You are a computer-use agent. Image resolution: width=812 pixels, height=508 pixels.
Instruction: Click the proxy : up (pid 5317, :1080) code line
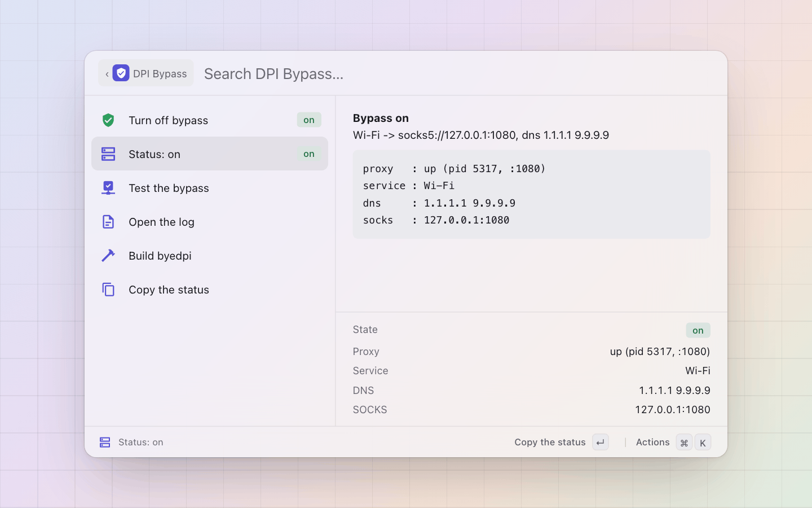pos(454,168)
